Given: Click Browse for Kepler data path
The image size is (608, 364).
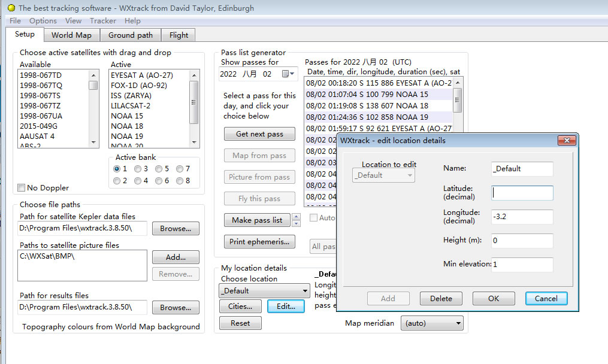Looking at the screenshot, I should [x=175, y=229].
